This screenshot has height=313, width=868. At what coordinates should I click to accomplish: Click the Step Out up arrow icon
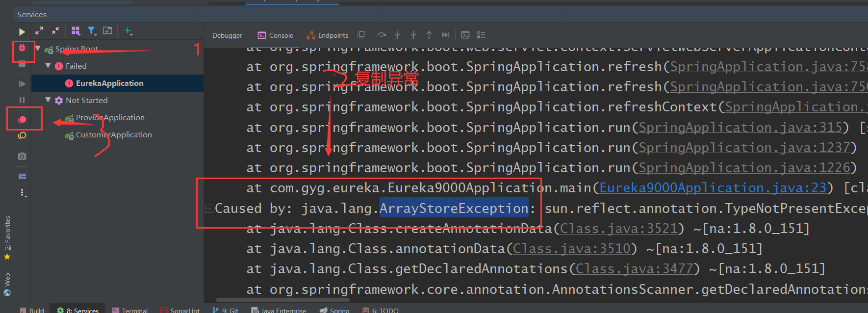click(x=429, y=35)
